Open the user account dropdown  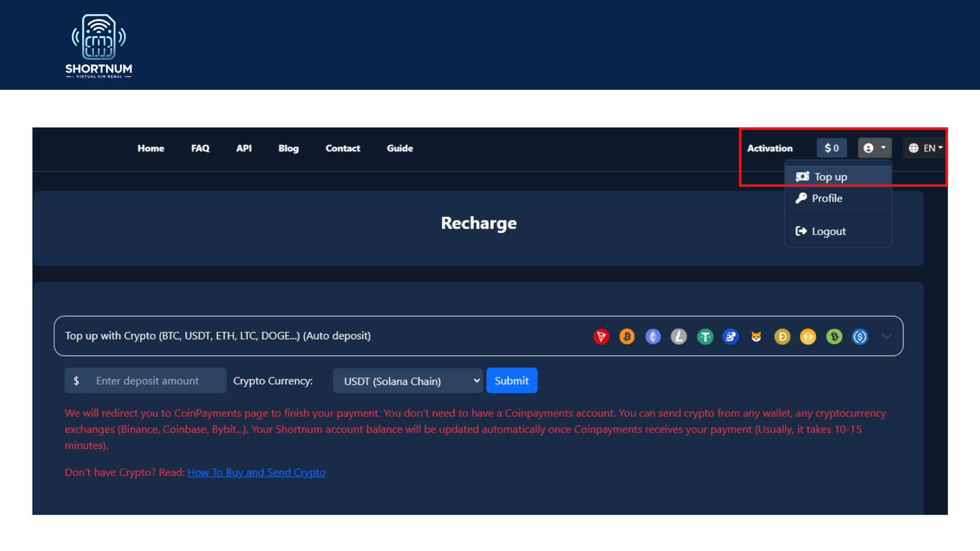[874, 148]
